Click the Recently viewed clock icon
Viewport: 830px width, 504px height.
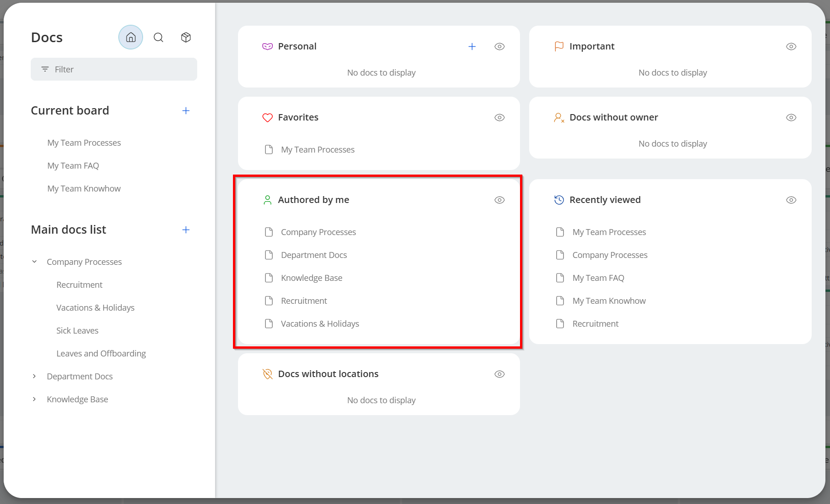559,200
